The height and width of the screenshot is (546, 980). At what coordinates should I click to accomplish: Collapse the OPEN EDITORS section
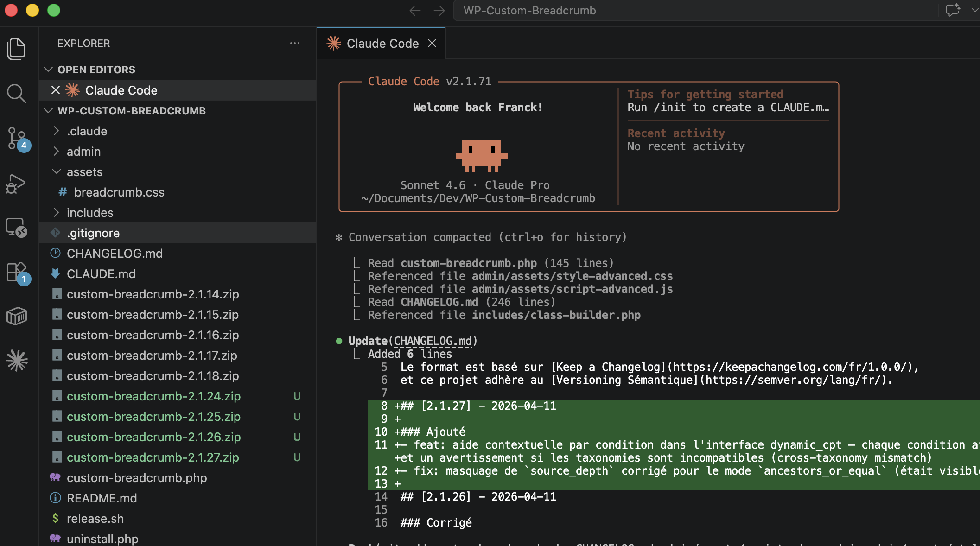(48, 70)
